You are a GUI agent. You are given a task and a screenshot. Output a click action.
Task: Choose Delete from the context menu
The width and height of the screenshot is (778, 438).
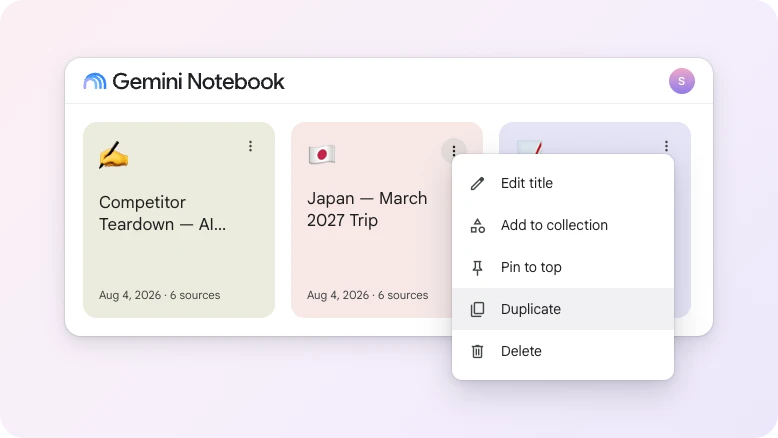click(x=563, y=351)
